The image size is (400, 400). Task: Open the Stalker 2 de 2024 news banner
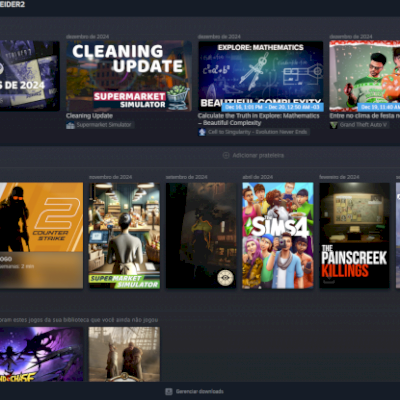point(30,76)
